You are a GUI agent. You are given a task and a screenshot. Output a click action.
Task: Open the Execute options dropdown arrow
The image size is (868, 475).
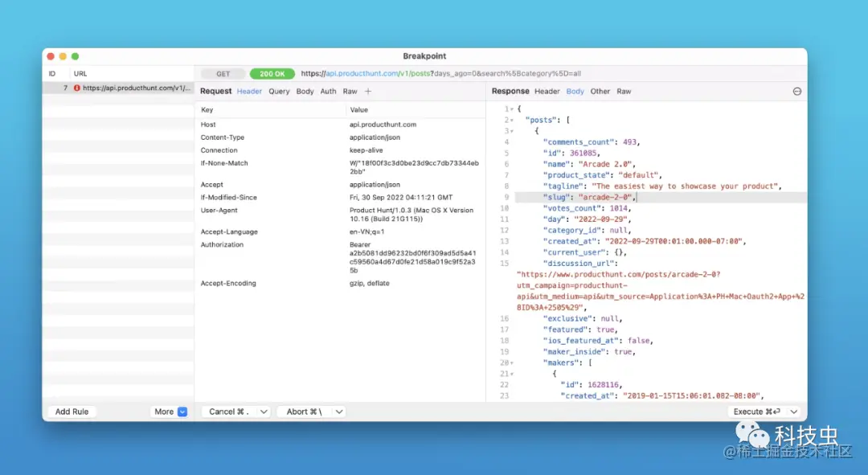(x=794, y=412)
